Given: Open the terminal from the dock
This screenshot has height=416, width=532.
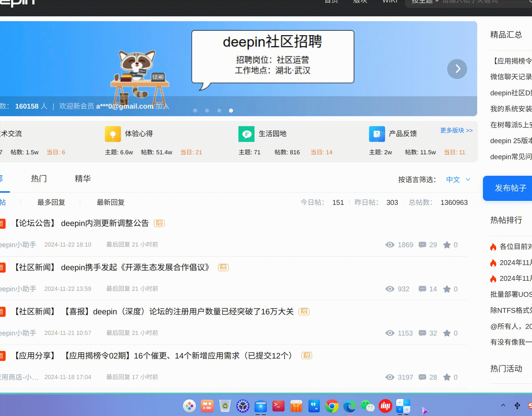Looking at the screenshot, I should [x=278, y=406].
